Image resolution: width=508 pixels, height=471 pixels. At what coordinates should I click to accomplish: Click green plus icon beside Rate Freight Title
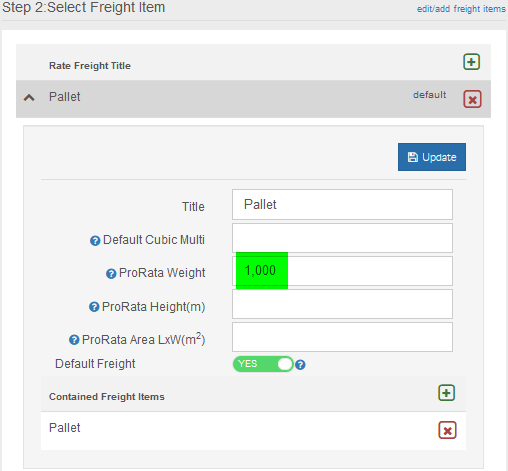click(471, 62)
